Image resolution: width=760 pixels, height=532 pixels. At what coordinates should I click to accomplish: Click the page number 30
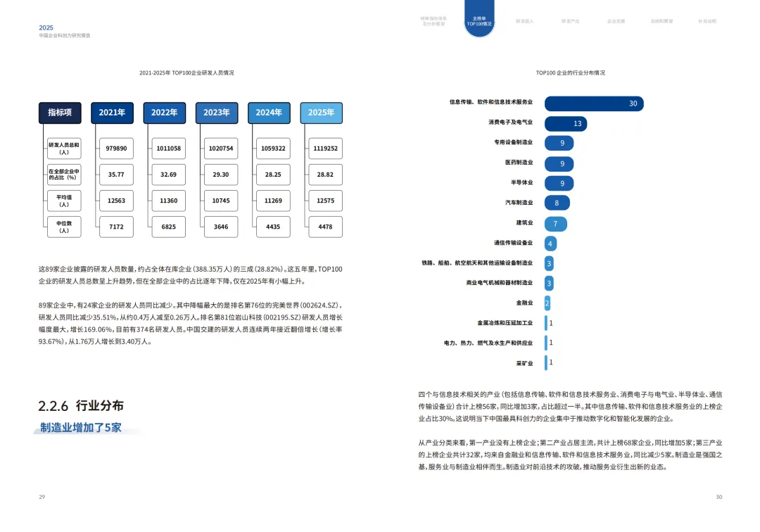point(718,497)
